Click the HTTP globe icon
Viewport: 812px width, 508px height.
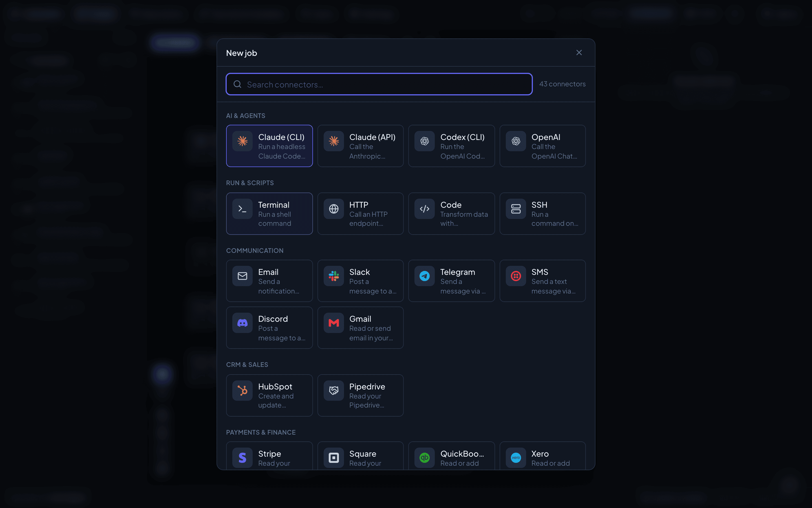(x=334, y=209)
